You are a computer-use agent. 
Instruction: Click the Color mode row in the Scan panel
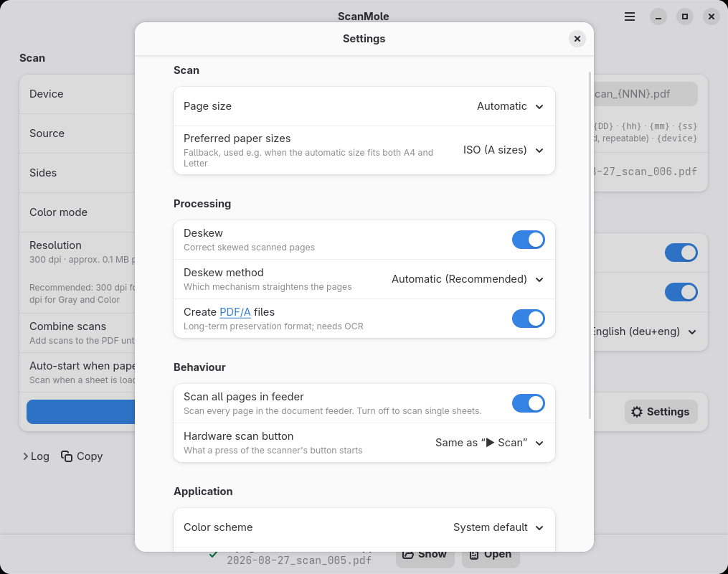(77, 212)
